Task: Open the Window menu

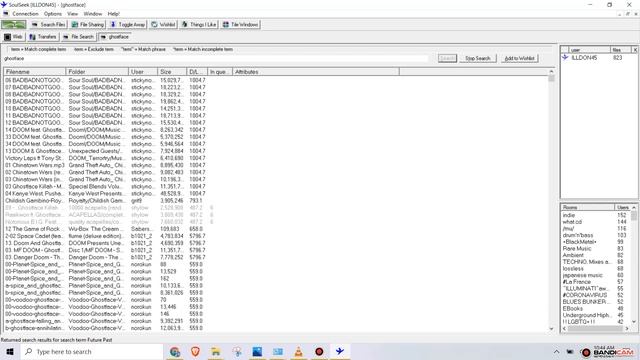Action: [93, 14]
